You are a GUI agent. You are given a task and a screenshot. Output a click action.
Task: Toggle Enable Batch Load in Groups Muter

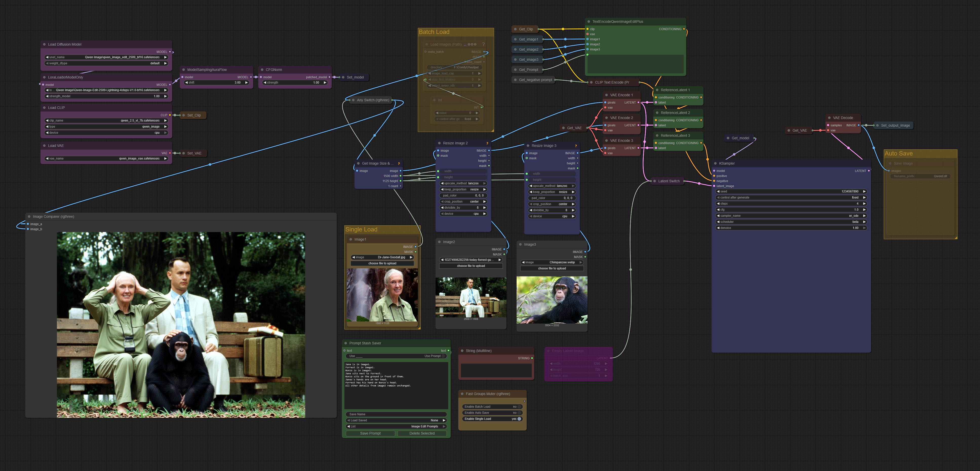point(519,407)
